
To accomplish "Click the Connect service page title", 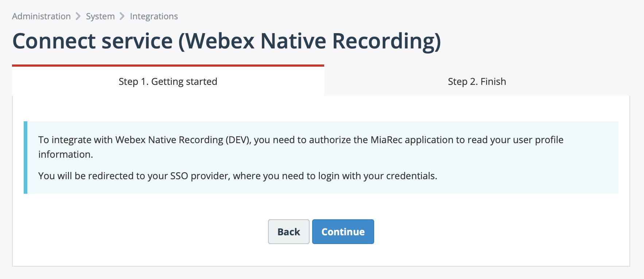I will coord(227,41).
